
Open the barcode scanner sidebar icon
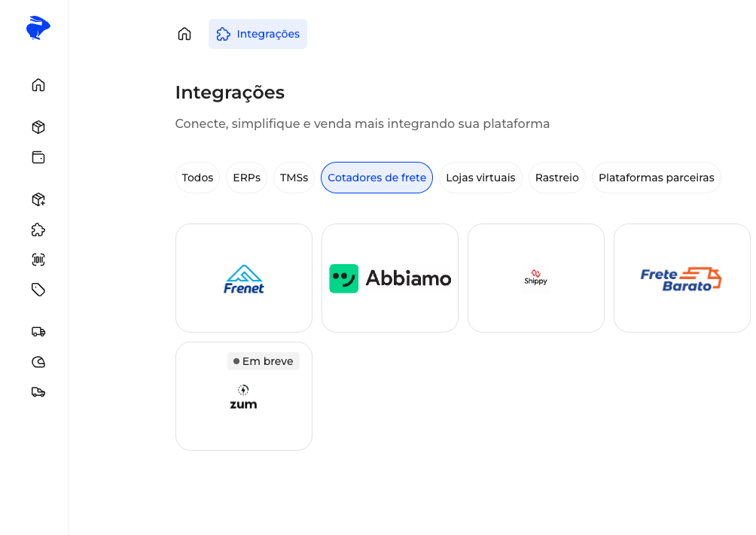pyautogui.click(x=38, y=260)
